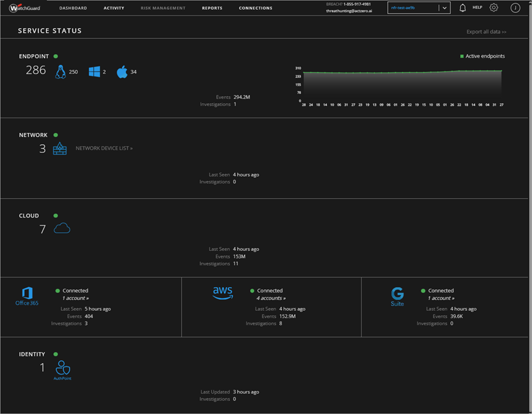Click the Network green status dot
The width and height of the screenshot is (532, 414).
coord(56,135)
